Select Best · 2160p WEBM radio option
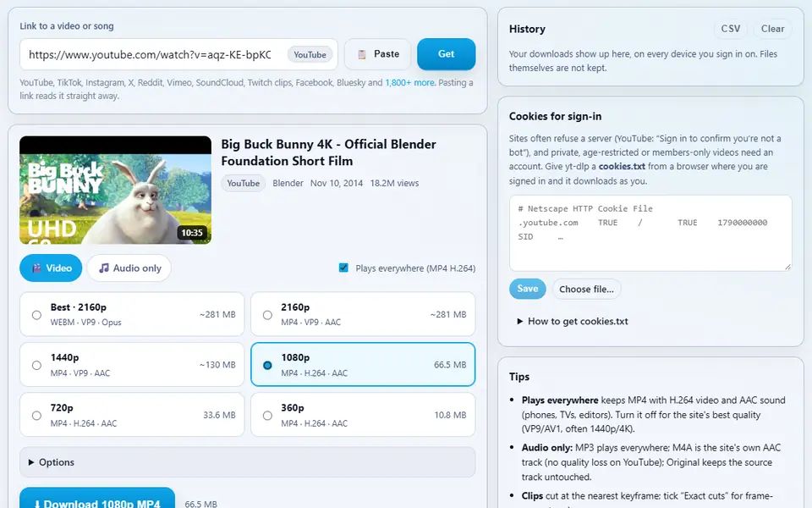Screen dimensions: 812x508 pyautogui.click(x=36, y=315)
